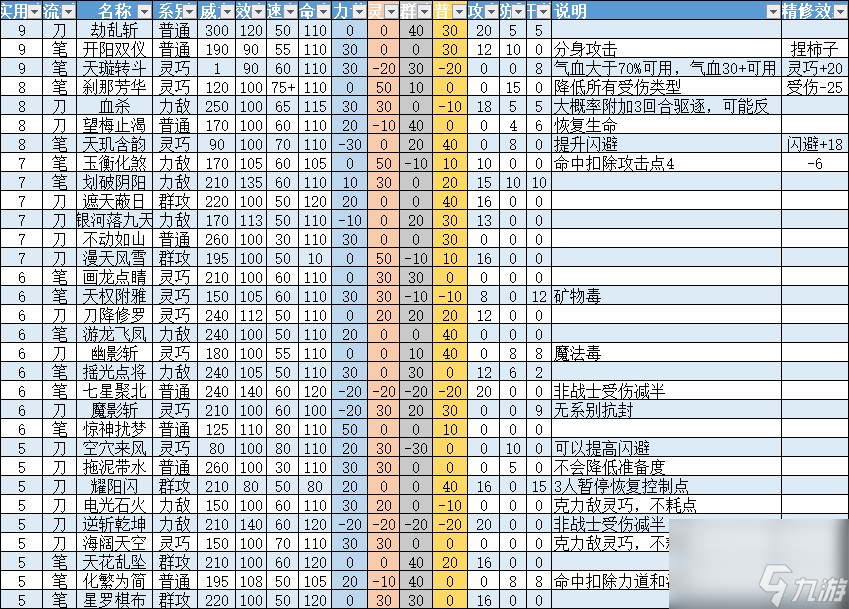849x609 pixels.
Task: Select the 血杀 name cell
Action: [114, 106]
